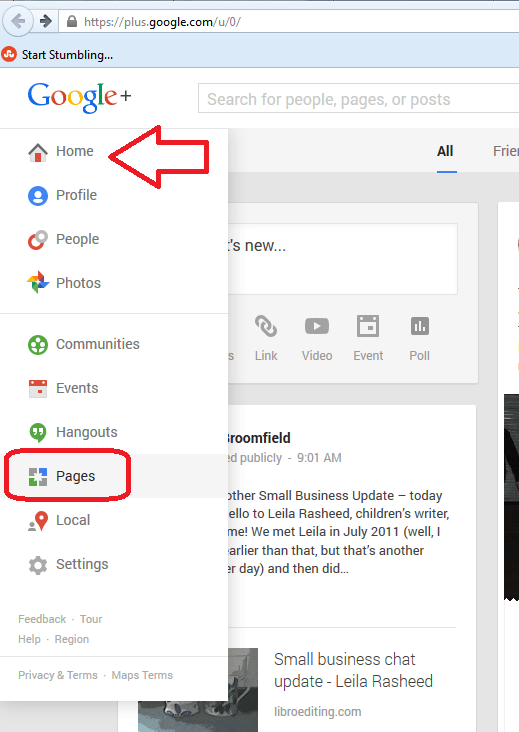The image size is (519, 732).
Task: Click the green Communities icon
Action: coord(38,345)
